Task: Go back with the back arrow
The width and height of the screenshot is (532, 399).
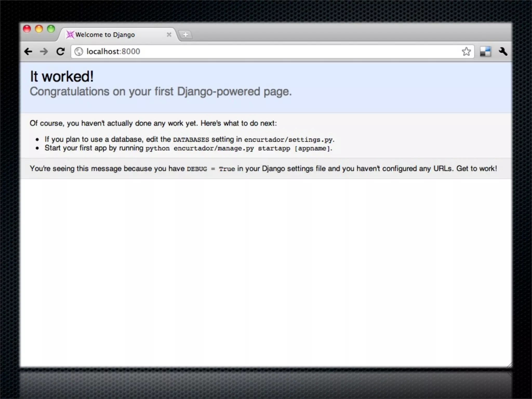Action: [28, 52]
